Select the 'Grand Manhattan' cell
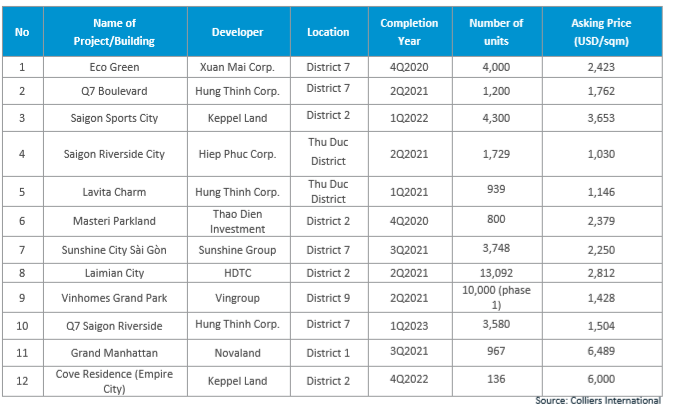The height and width of the screenshot is (417, 673). pos(115,353)
